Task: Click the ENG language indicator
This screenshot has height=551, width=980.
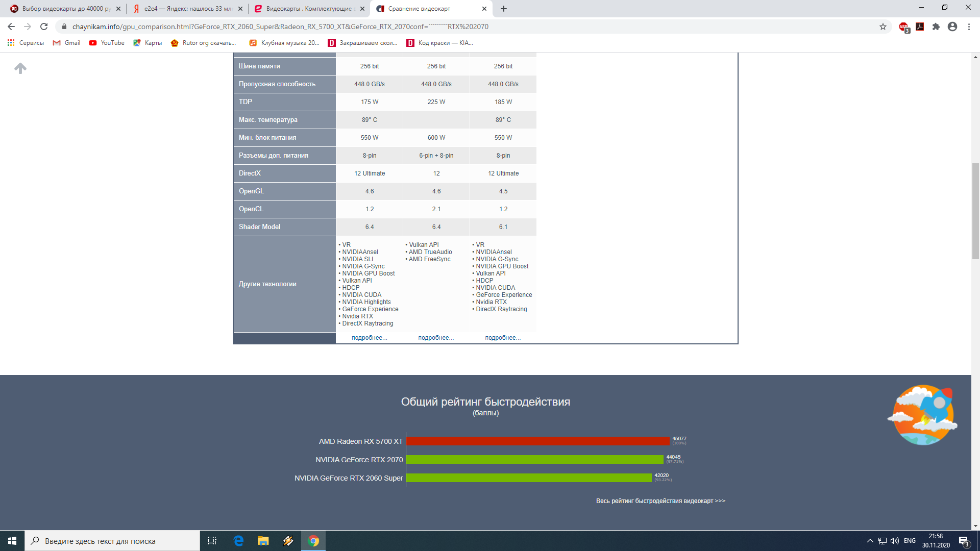Action: [x=910, y=541]
